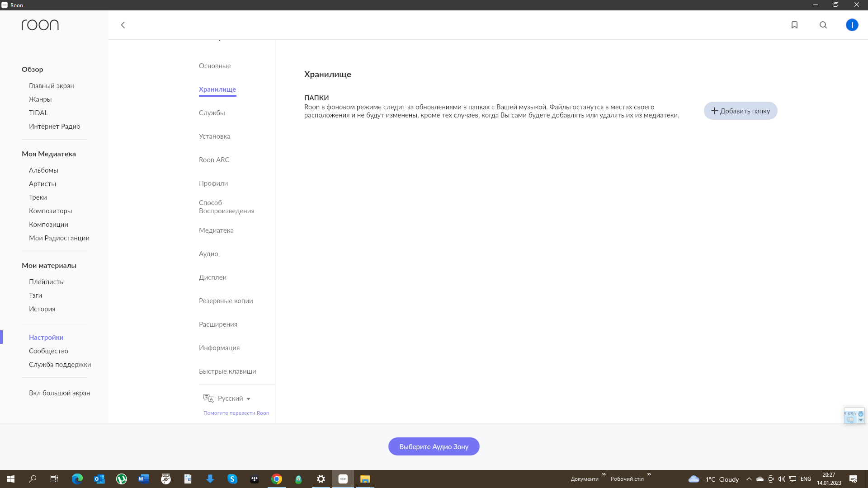Open bookmarks via the bookmark icon
This screenshot has width=868, height=488.
pyautogui.click(x=794, y=25)
